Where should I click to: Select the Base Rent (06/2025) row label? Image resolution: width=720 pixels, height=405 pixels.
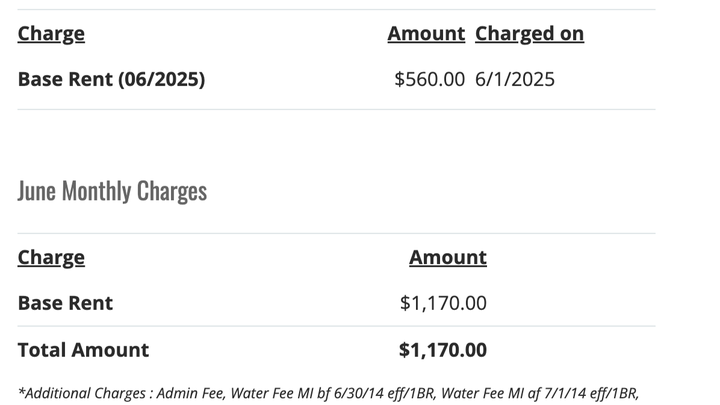[x=111, y=79]
